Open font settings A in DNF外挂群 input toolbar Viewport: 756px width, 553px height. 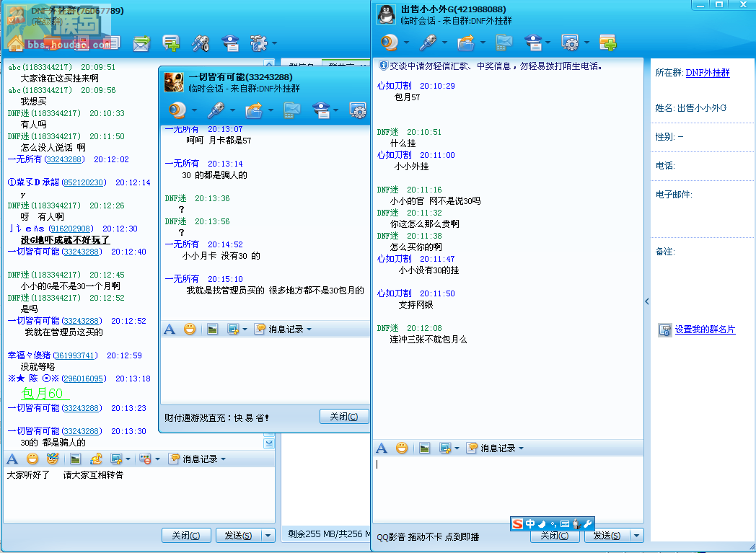point(12,459)
